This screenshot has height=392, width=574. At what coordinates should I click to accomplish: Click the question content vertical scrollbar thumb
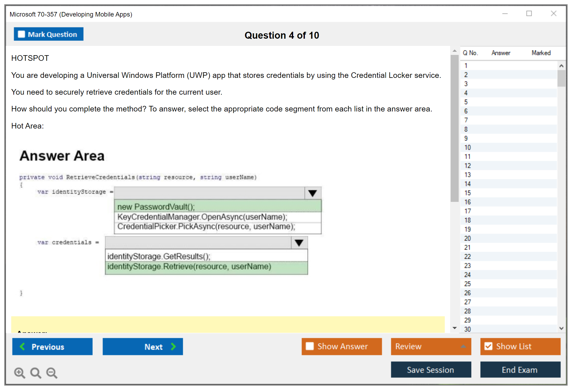click(x=454, y=128)
